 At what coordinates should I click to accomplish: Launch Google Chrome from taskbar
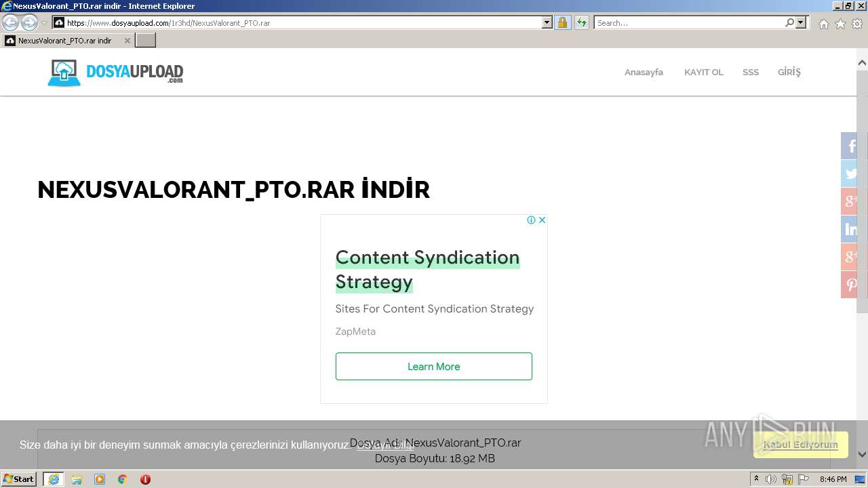[122, 479]
